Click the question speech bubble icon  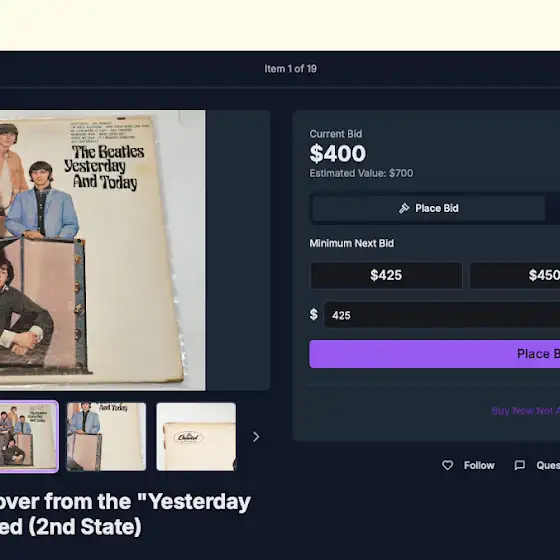pos(520,465)
